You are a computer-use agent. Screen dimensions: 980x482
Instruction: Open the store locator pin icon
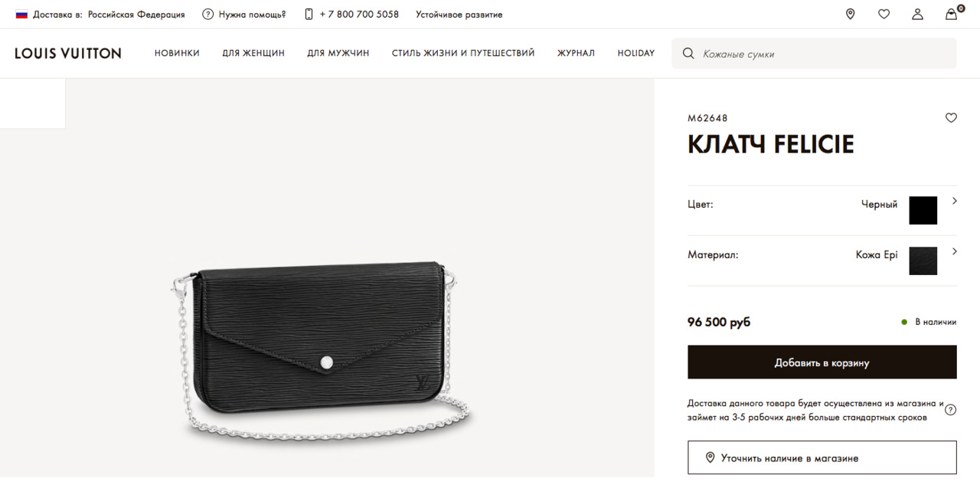850,14
